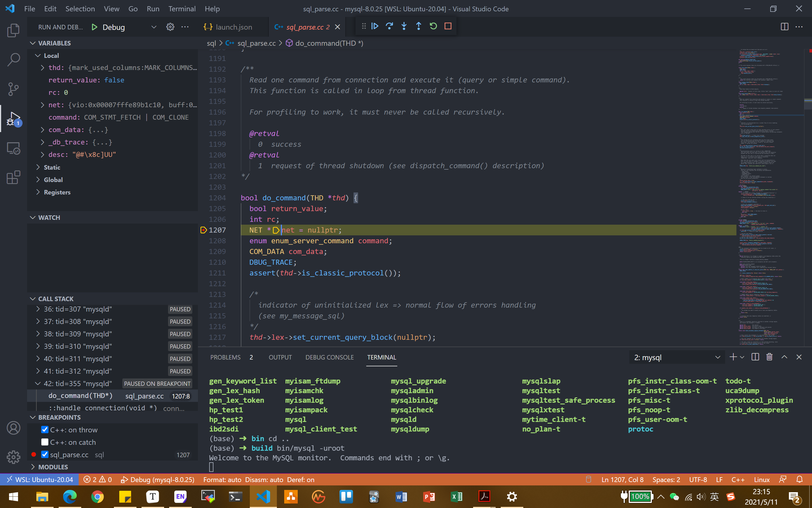Open the File menu

coord(30,9)
